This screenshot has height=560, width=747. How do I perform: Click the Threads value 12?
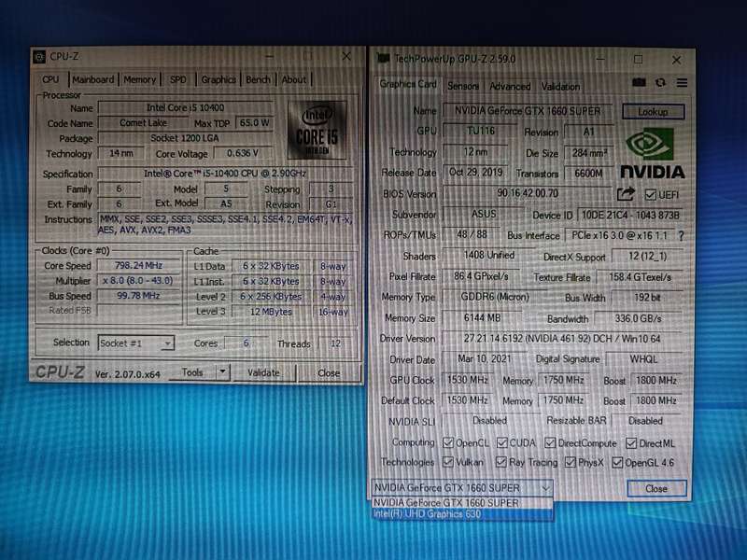336,343
